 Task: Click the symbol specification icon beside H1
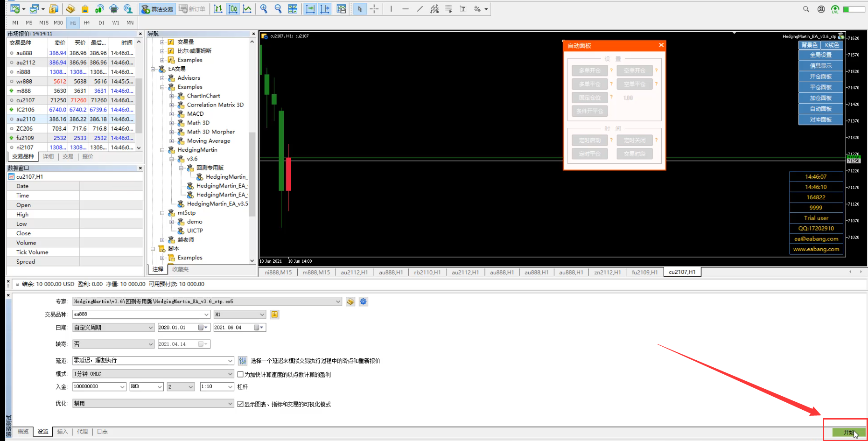point(274,315)
